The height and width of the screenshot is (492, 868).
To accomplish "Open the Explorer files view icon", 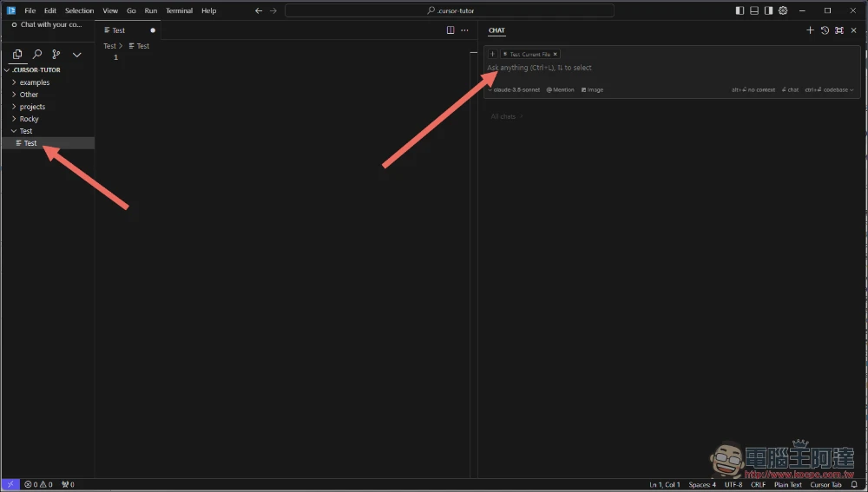I will [17, 55].
